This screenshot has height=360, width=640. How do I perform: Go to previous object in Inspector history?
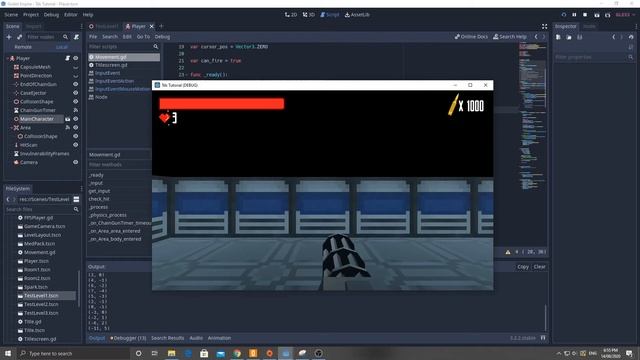click(613, 37)
